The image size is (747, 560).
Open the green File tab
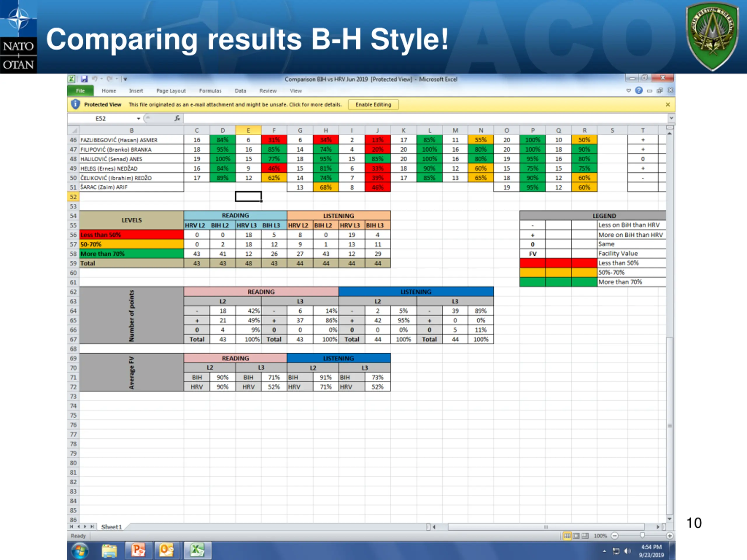point(80,91)
